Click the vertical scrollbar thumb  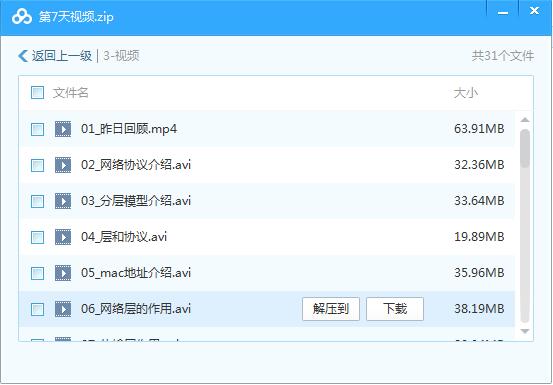525,226
